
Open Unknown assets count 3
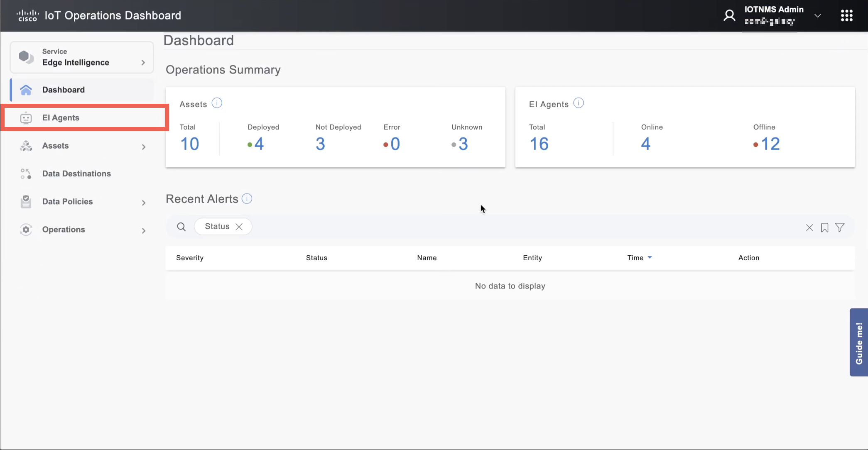463,144
